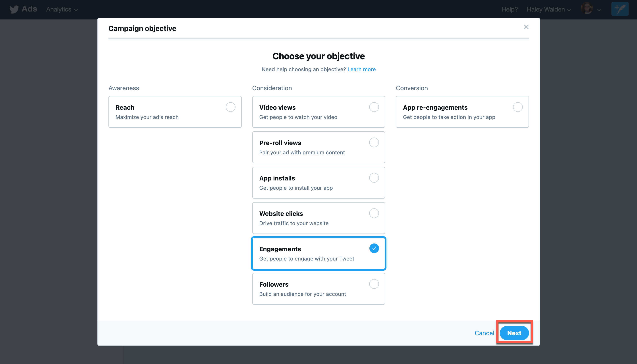Choose App re-engagements radio button
This screenshot has height=364, width=637.
[518, 107]
